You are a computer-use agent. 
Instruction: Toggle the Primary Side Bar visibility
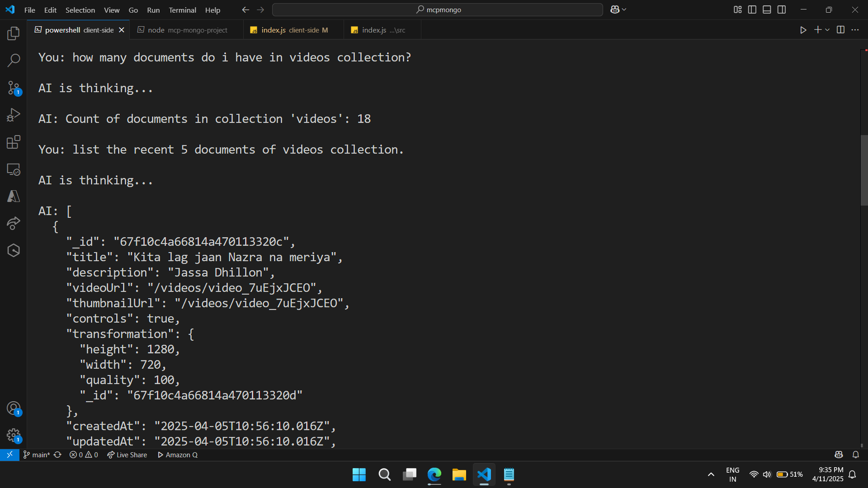point(752,9)
